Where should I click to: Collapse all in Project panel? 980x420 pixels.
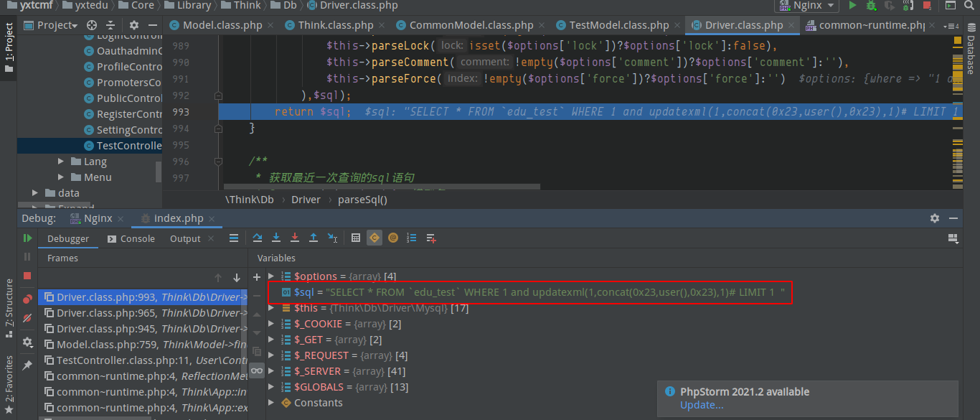coord(110,25)
